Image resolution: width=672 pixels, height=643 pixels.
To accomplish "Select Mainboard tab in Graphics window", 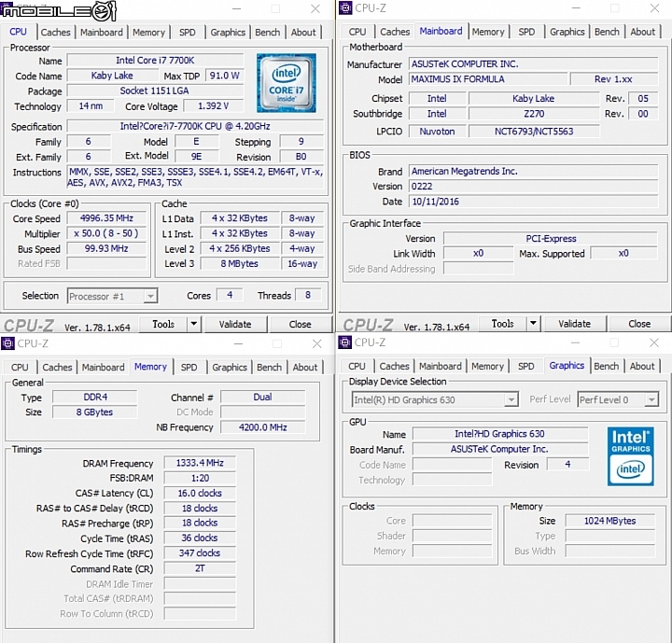I will click(x=441, y=366).
